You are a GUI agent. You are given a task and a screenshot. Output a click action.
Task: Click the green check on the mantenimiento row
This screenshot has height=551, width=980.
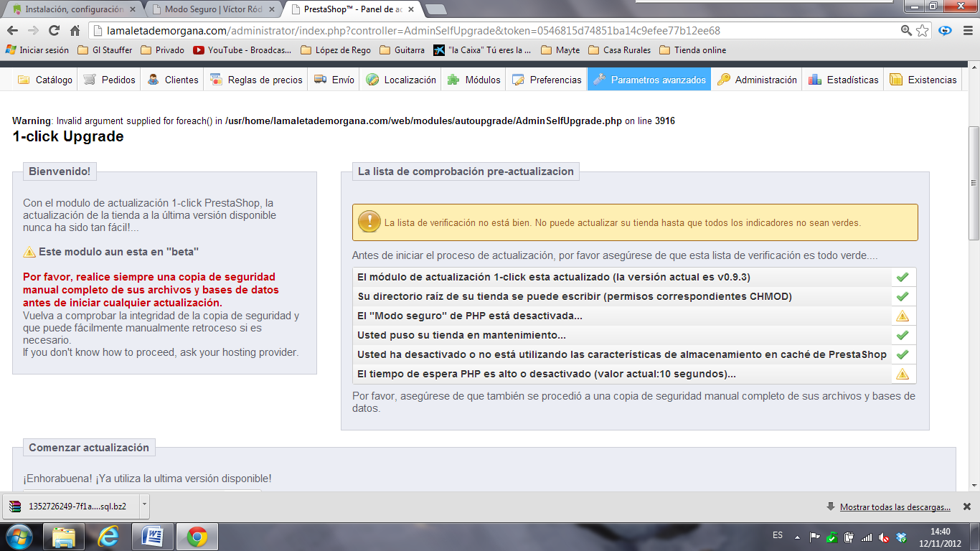point(903,335)
